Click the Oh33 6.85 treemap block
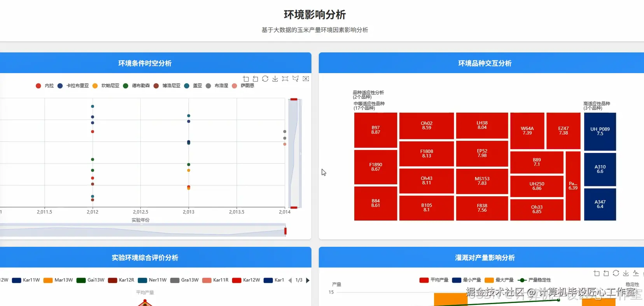The image size is (644, 306). click(x=537, y=210)
